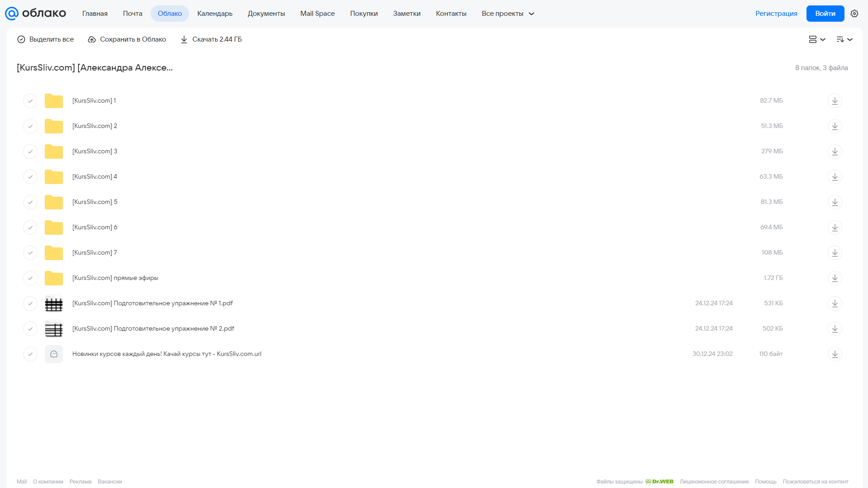Open the Подготовительное упражнение № 1.pdf thumbnail
Viewport: 868px width, 488px height.
pos(54,303)
